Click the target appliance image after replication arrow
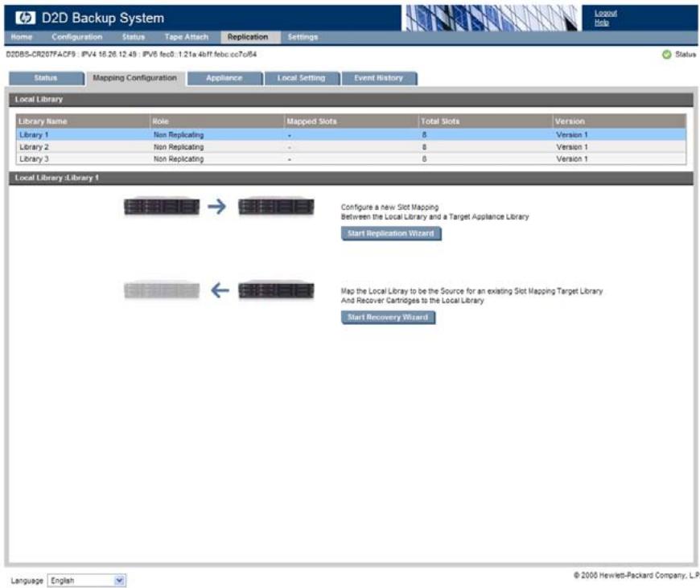700x588 pixels. (276, 206)
